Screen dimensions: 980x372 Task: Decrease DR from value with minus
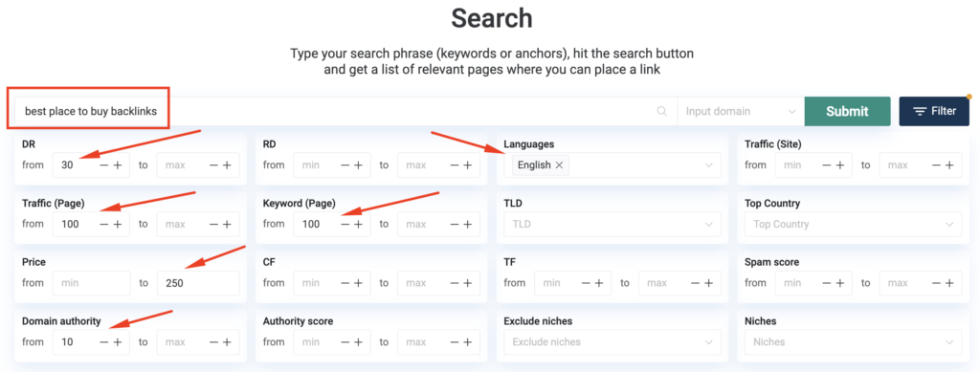pyautogui.click(x=104, y=165)
